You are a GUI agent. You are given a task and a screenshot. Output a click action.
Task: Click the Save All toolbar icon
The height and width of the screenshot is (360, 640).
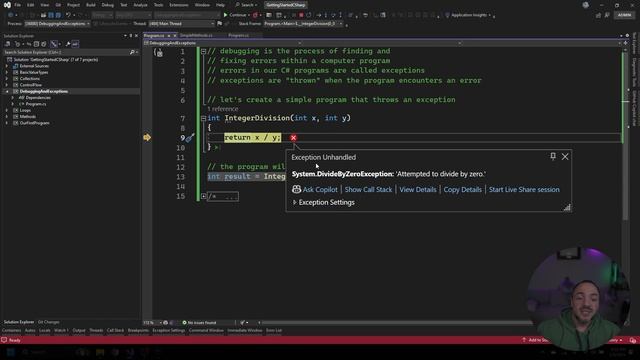[58, 15]
